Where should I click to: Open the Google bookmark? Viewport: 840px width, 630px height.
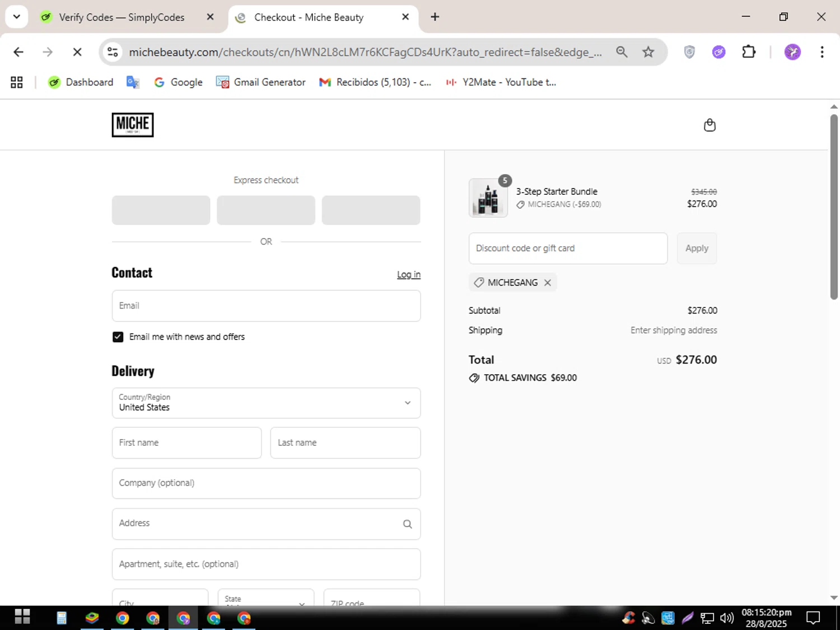click(178, 82)
